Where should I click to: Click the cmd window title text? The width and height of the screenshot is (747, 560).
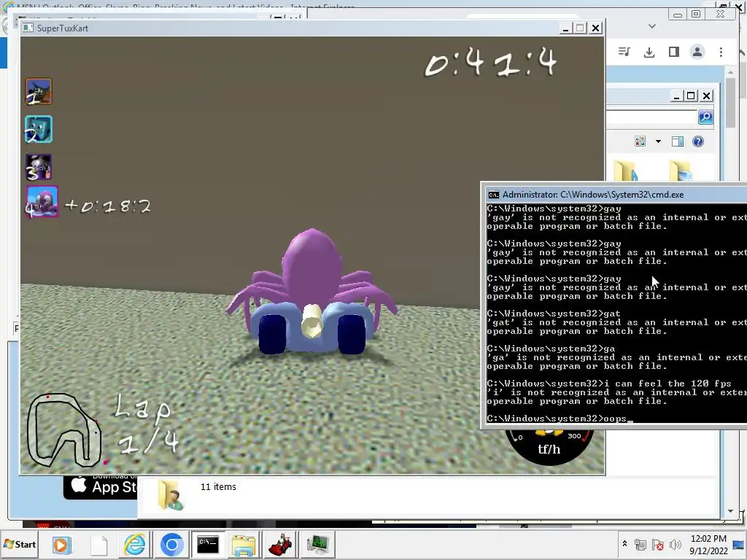tap(593, 194)
